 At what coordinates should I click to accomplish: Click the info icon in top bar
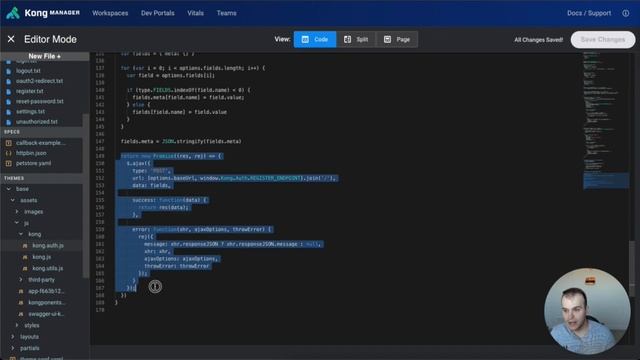(625, 13)
